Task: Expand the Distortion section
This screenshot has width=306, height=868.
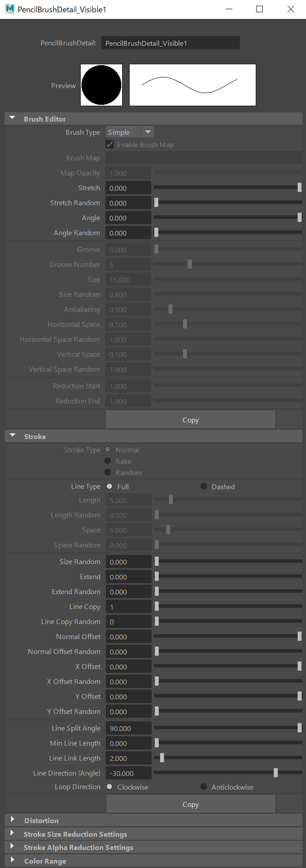Action: pos(13,820)
